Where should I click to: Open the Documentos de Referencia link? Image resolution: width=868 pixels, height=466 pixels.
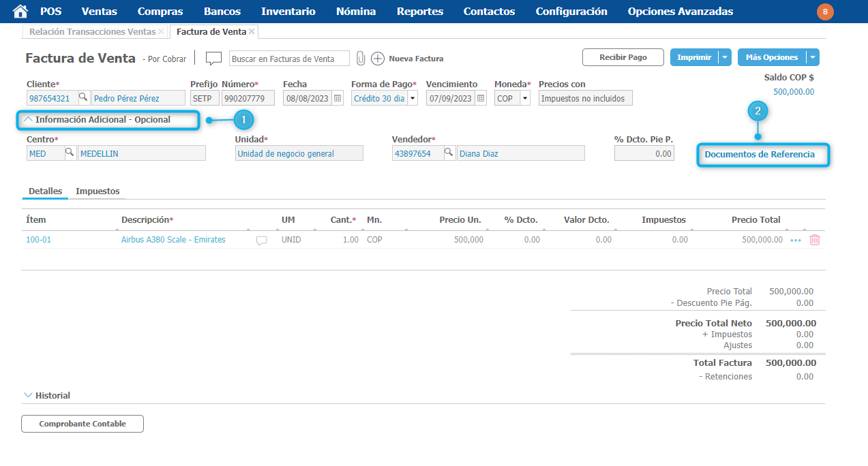coord(760,155)
